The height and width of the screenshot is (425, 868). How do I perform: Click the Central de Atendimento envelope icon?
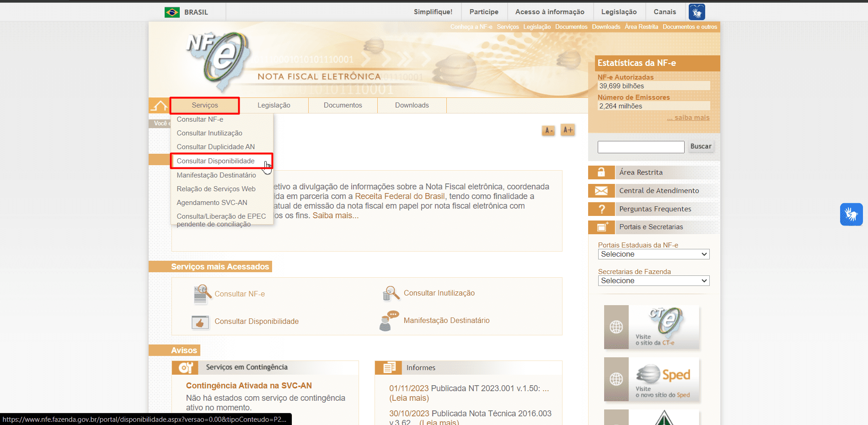point(601,191)
